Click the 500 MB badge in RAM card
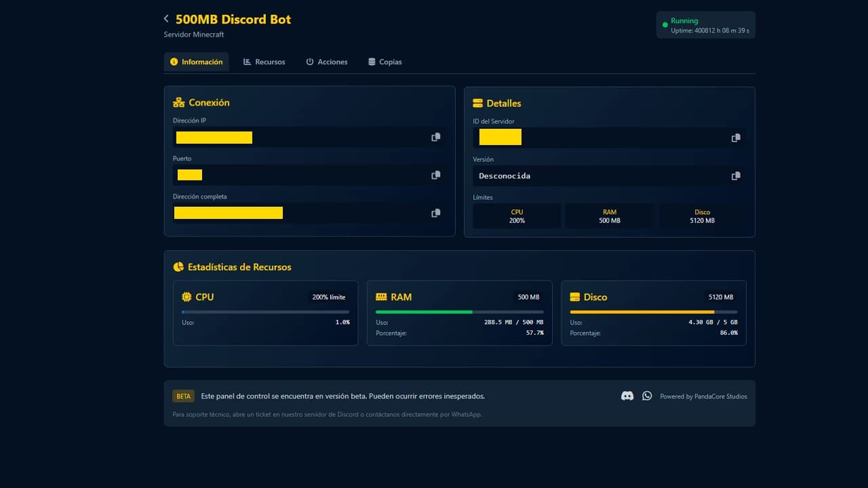The height and width of the screenshot is (488, 868). [528, 297]
